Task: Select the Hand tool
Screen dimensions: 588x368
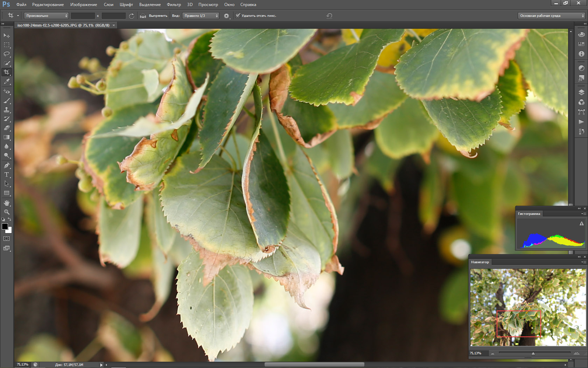Action: pos(7,203)
